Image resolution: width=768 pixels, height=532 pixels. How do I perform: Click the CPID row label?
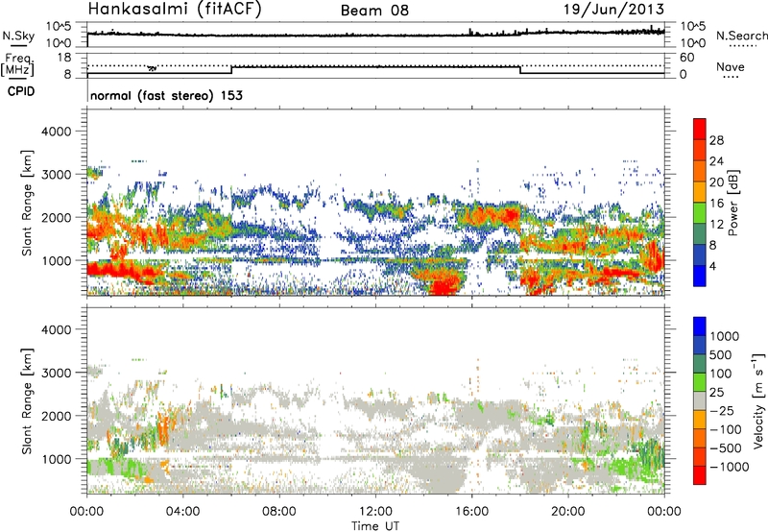point(21,91)
